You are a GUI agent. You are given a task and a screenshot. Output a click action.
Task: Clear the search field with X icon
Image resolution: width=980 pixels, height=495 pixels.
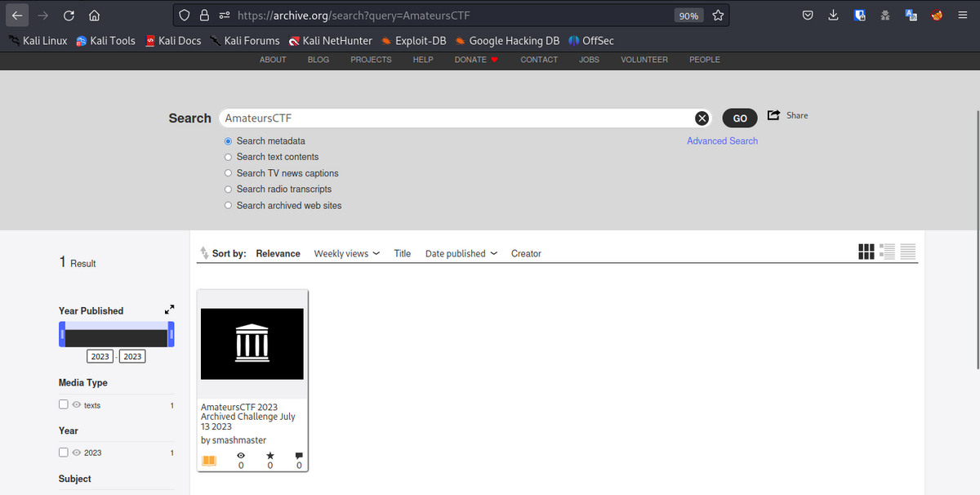702,118
